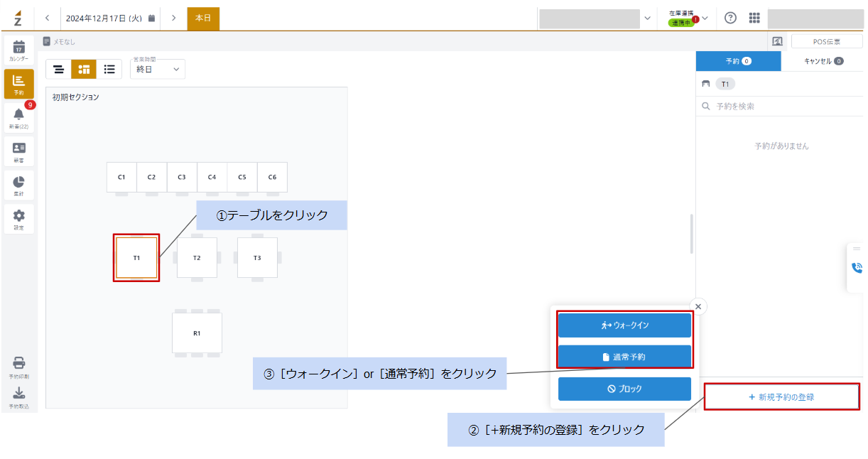This screenshot has width=868, height=459.
Task: Switch to list view toggle
Action: tap(109, 69)
